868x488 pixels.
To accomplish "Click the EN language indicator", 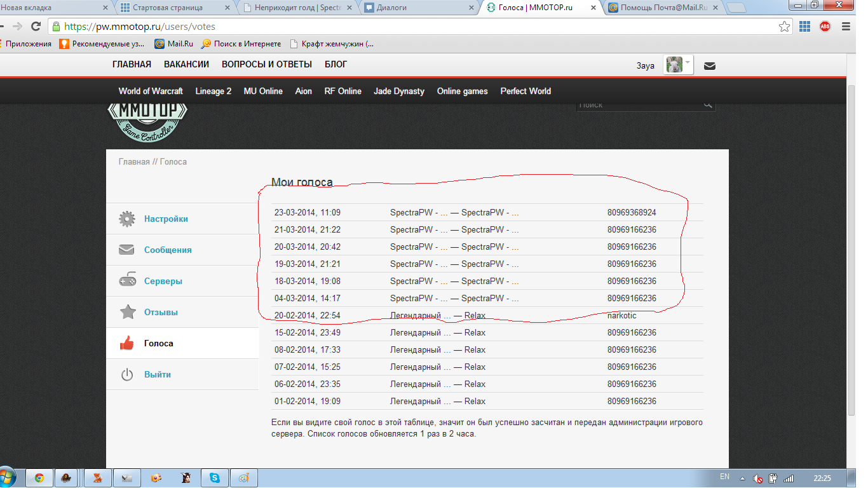I will point(724,476).
